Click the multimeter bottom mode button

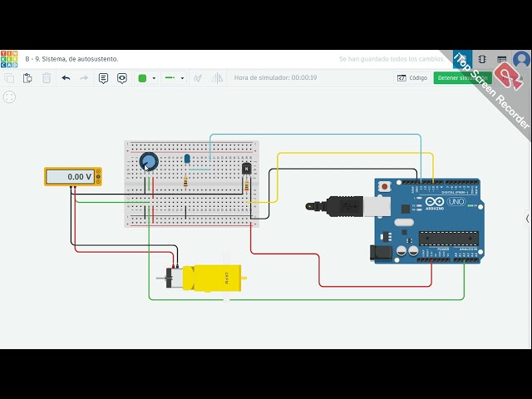point(98,182)
